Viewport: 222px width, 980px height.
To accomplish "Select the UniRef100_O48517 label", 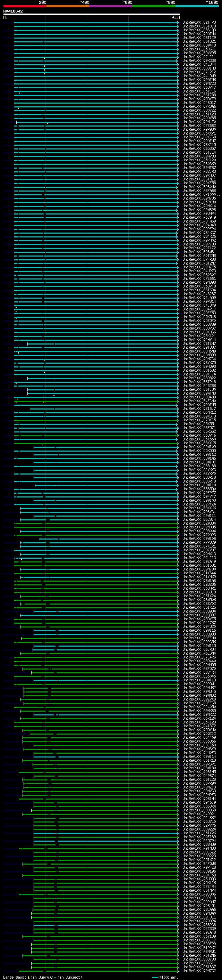I will (x=199, y=103).
